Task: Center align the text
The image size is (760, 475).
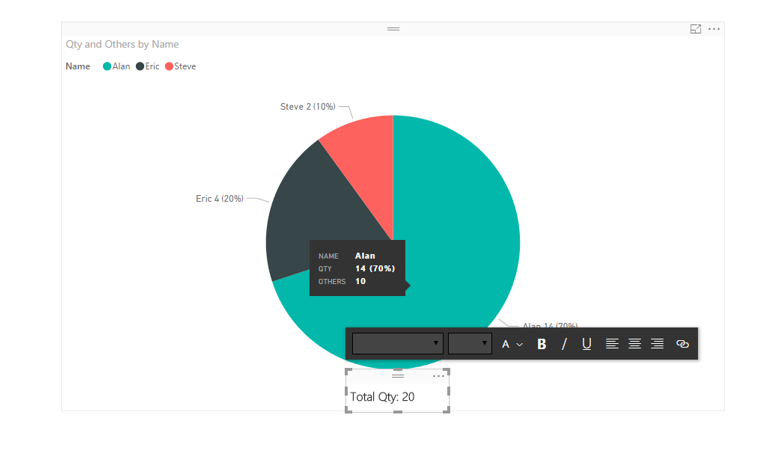Action: pos(634,344)
